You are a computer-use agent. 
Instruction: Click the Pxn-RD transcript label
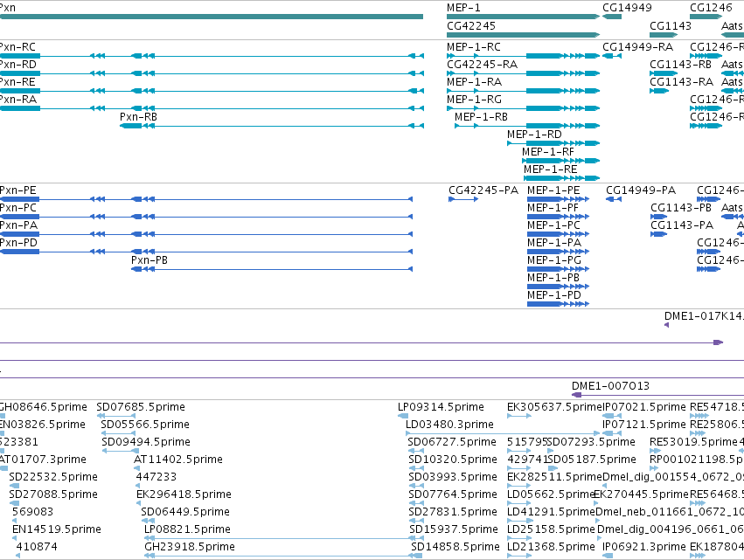coord(18,65)
